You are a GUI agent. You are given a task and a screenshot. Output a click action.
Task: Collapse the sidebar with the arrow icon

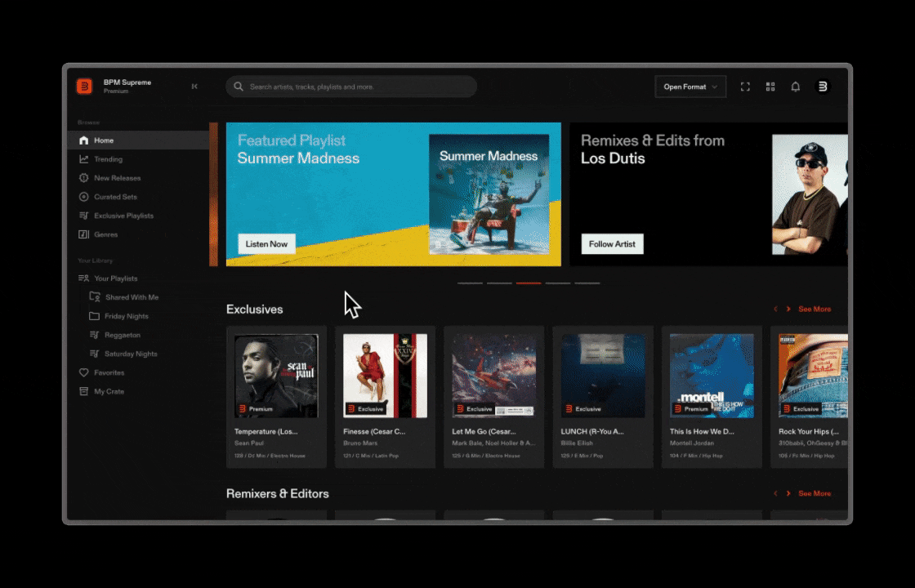pyautogui.click(x=194, y=87)
